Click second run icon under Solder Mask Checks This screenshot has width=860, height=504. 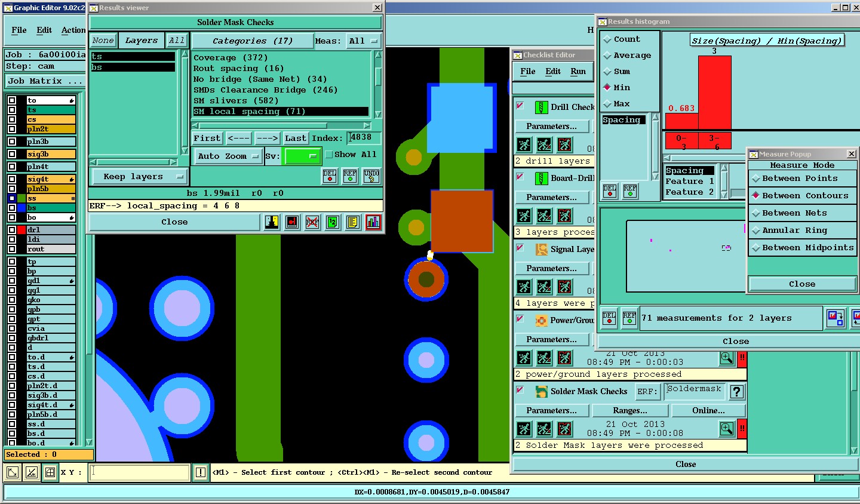pyautogui.click(x=544, y=429)
